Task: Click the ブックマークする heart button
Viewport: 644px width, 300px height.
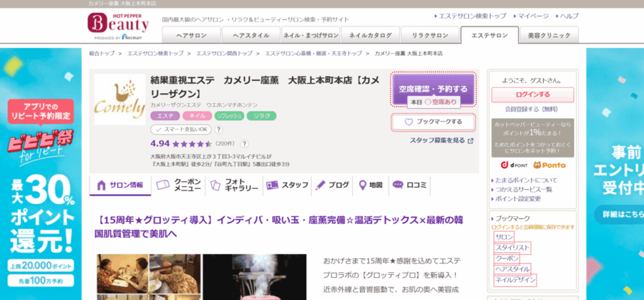Action: click(433, 122)
